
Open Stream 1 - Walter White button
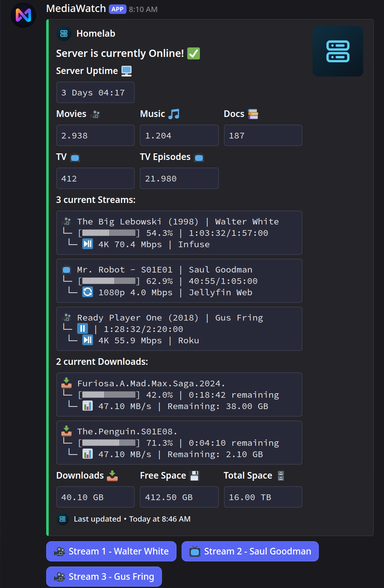(x=111, y=551)
